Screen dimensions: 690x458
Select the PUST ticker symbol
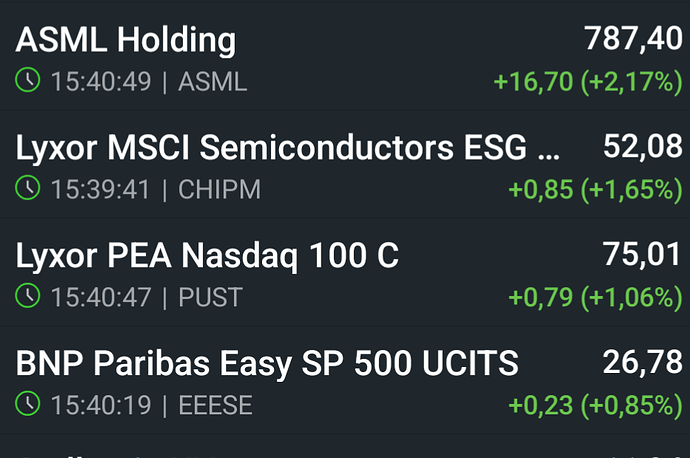click(210, 296)
